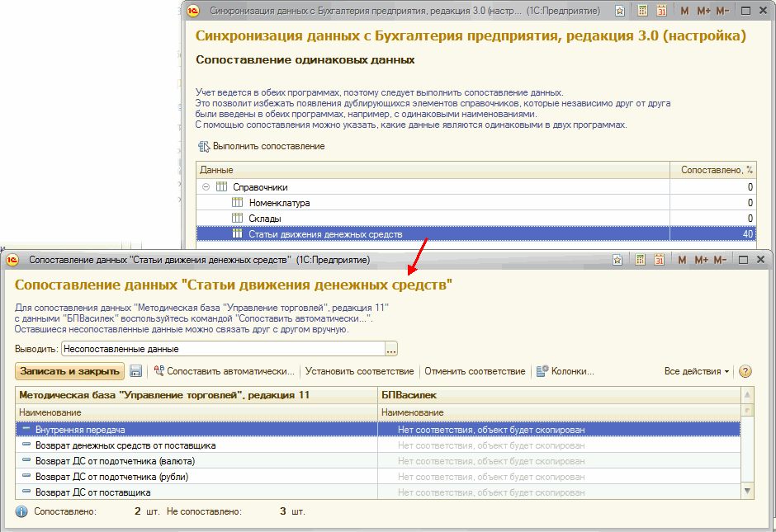Screen dimensions: 776x532
Task: Click Записать и закрыть button
Action: pos(69,371)
